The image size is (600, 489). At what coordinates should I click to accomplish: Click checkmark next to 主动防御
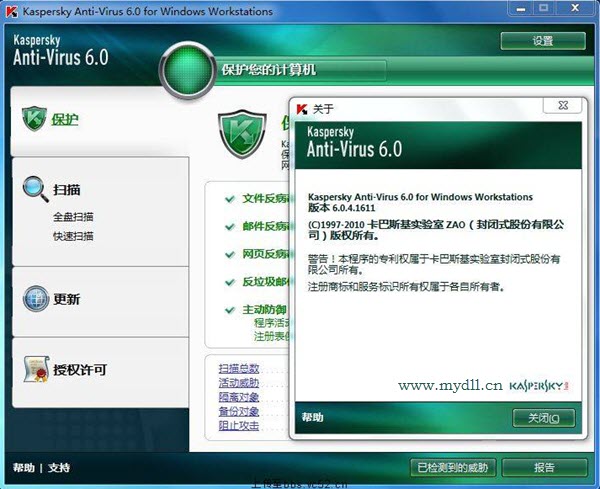click(x=230, y=310)
